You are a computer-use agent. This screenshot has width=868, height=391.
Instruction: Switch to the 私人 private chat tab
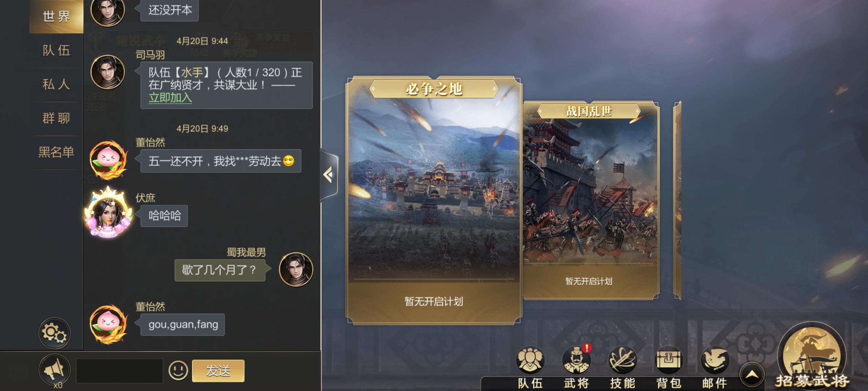point(56,84)
